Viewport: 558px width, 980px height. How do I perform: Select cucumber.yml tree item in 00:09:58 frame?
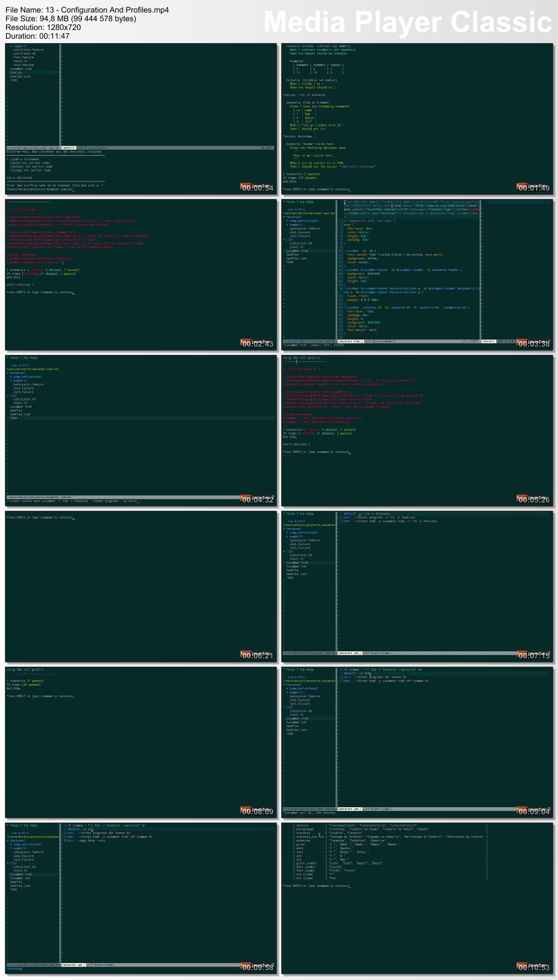tap(20, 878)
